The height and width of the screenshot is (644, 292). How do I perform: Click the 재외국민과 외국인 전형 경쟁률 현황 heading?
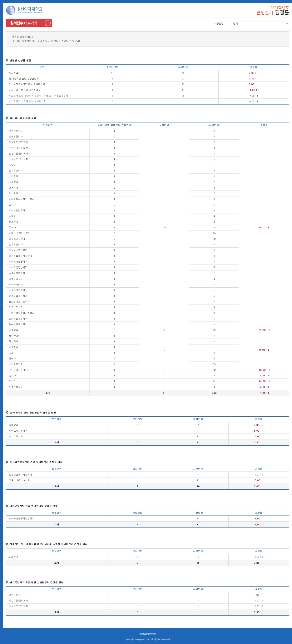(x=37, y=582)
